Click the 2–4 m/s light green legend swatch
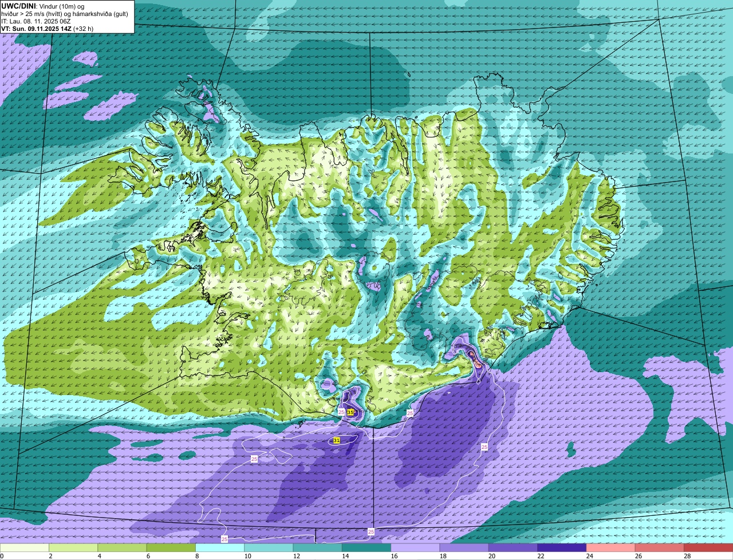This screenshot has height=560, width=733. [x=73, y=548]
